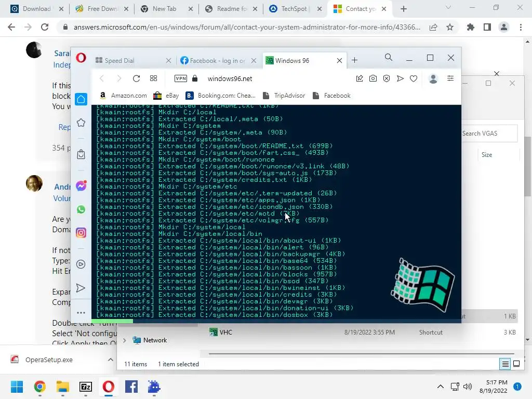Switch to Facebook log in tab
The height and width of the screenshot is (399, 532).
click(x=219, y=60)
